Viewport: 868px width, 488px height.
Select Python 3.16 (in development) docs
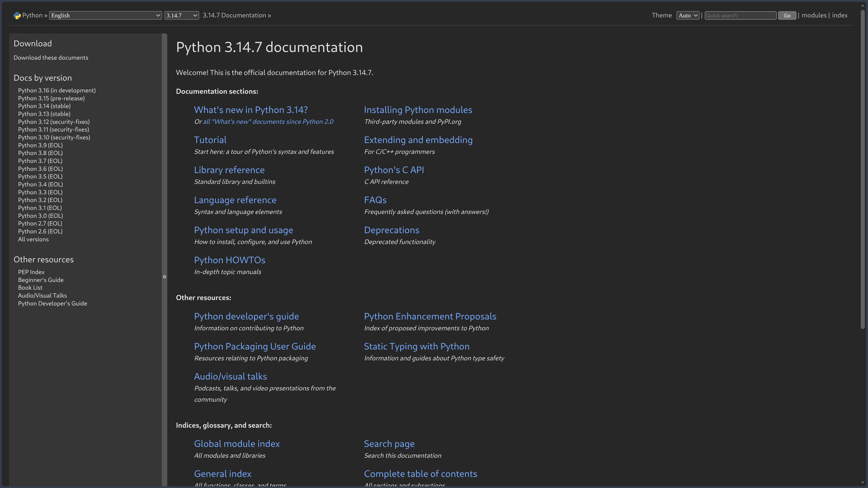(x=57, y=90)
